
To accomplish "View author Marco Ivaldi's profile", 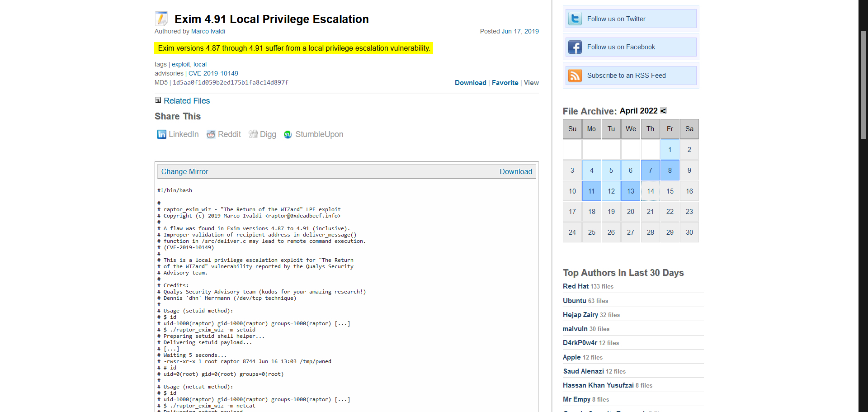I will tap(208, 31).
